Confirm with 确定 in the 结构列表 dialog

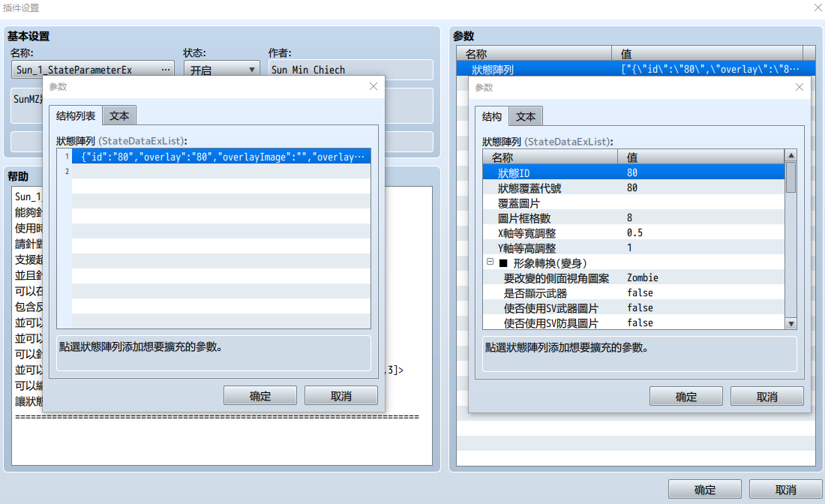click(x=260, y=395)
